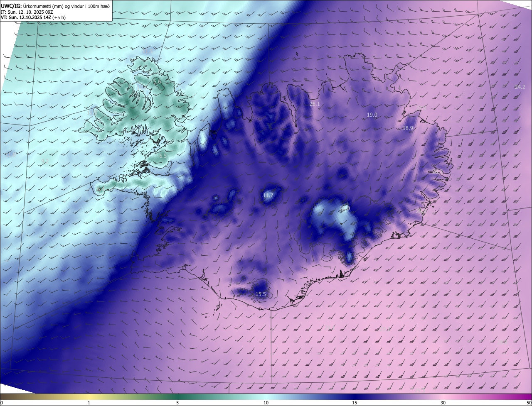Click the 10 tick on the color scale
The image size is (532, 406).
[x=266, y=403]
